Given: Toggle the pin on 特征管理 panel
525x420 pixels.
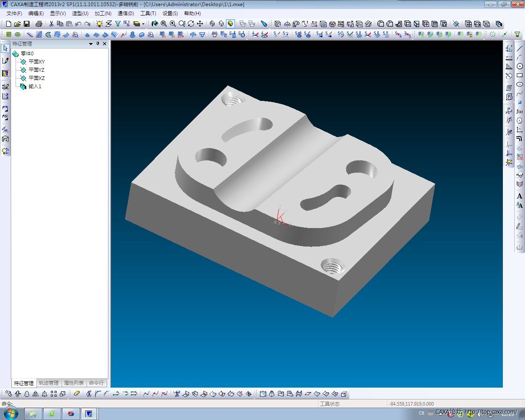Looking at the screenshot, I should coord(98,43).
